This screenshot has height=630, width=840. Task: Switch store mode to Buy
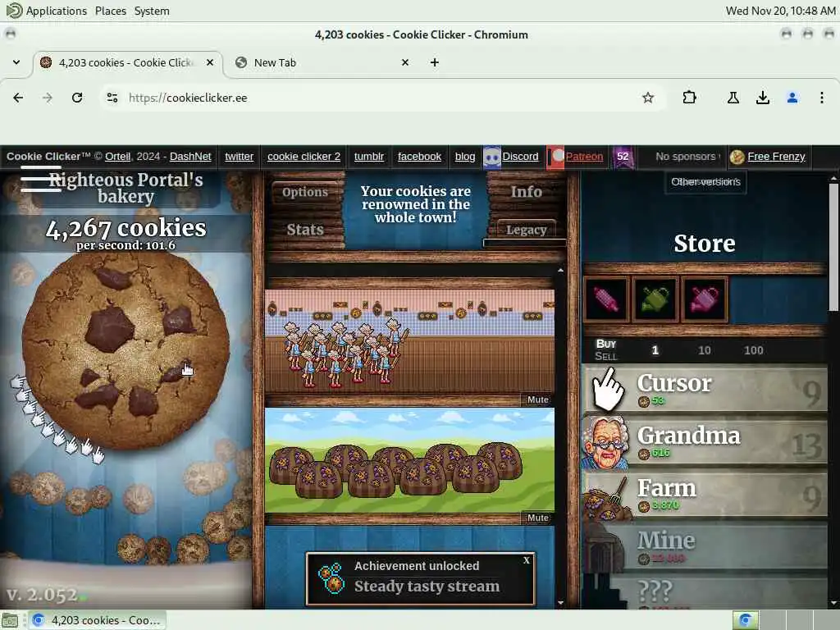[x=606, y=344]
